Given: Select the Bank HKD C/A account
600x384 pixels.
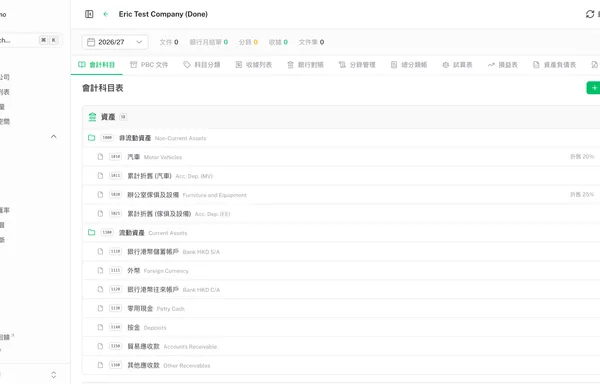Looking at the screenshot, I should (x=341, y=290).
